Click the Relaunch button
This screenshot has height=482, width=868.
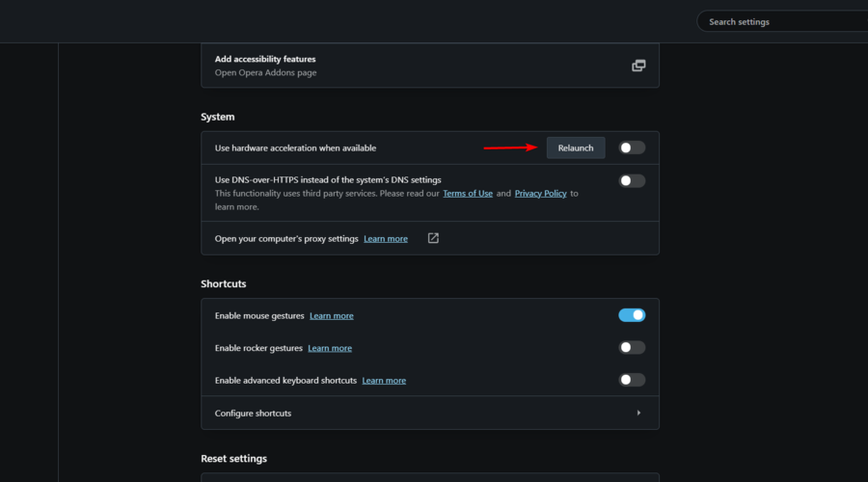pyautogui.click(x=576, y=147)
